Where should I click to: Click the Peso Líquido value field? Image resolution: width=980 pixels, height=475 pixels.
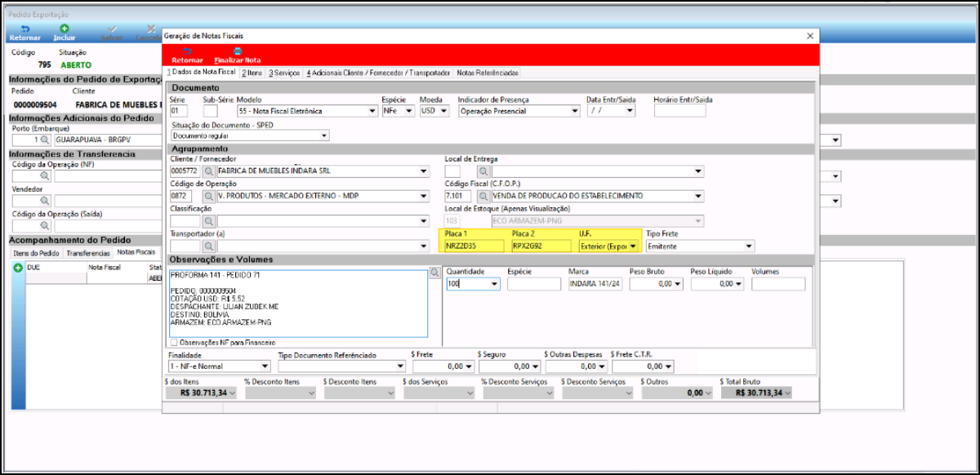click(717, 284)
